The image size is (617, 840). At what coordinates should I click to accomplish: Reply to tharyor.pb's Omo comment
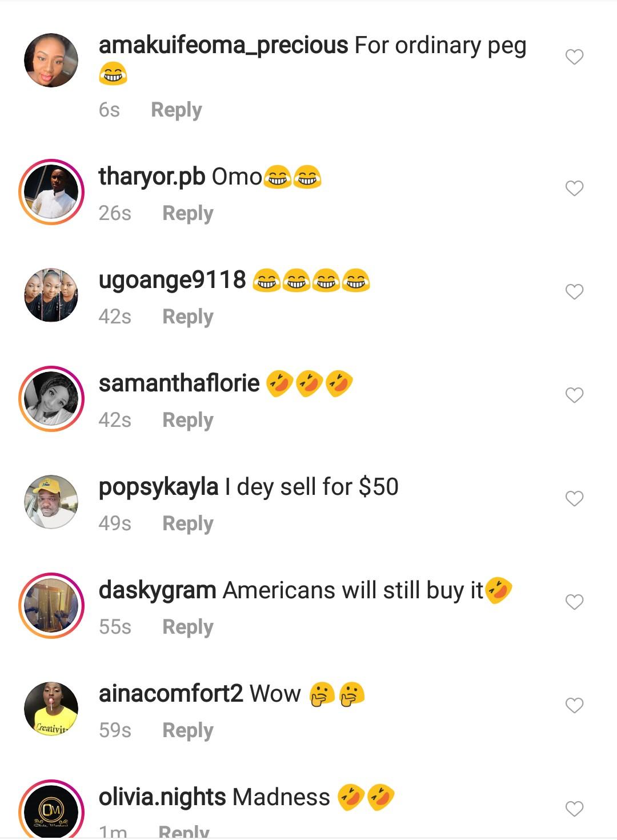click(x=188, y=213)
